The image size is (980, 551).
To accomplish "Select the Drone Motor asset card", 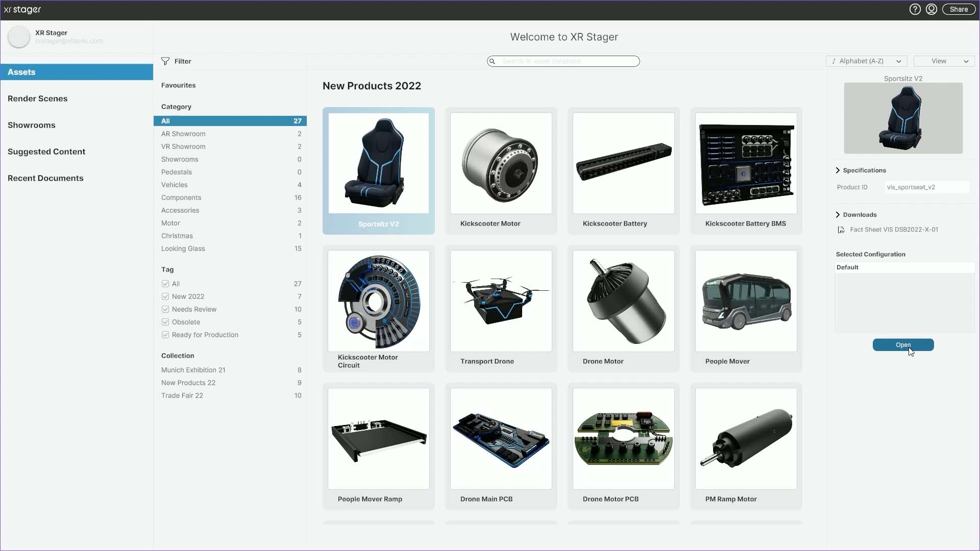I will point(624,309).
